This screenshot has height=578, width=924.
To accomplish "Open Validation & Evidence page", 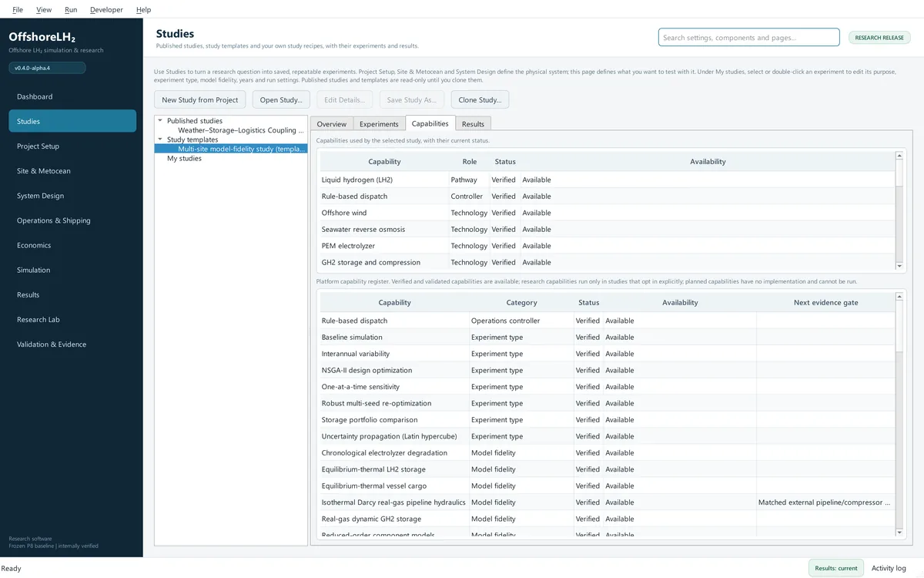I will 72,344.
